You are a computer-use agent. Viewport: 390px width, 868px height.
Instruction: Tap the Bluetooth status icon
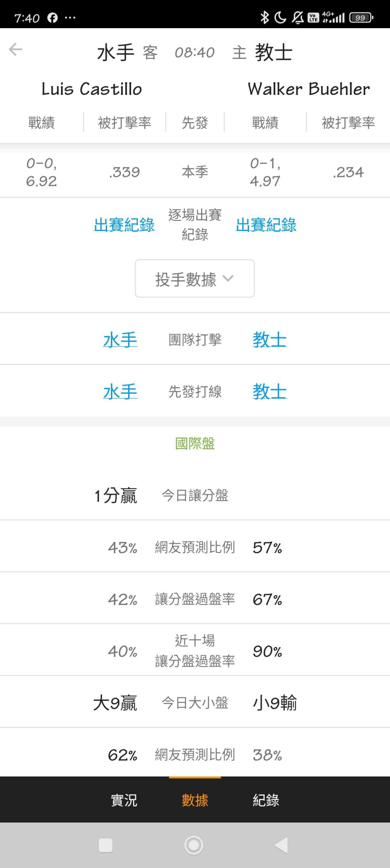pyautogui.click(x=265, y=17)
